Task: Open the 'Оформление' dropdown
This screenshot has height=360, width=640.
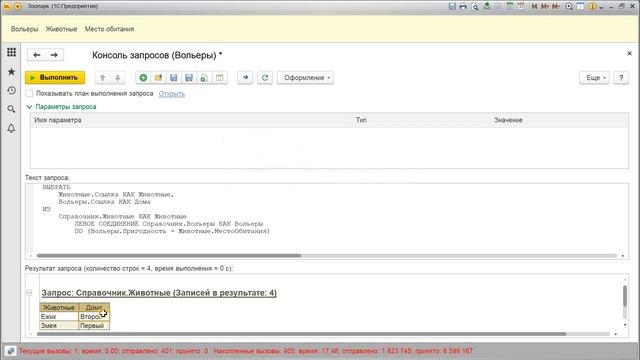Action: pos(305,78)
